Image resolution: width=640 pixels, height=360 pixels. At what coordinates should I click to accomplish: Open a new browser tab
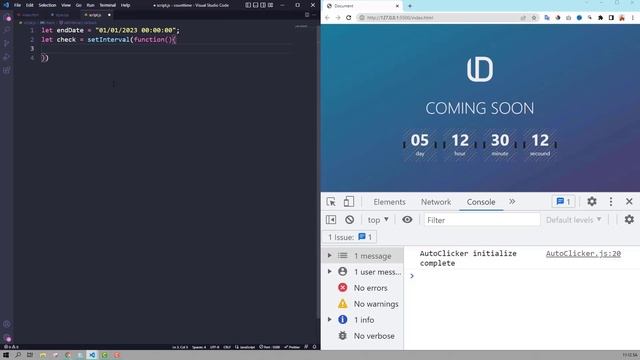tap(410, 6)
